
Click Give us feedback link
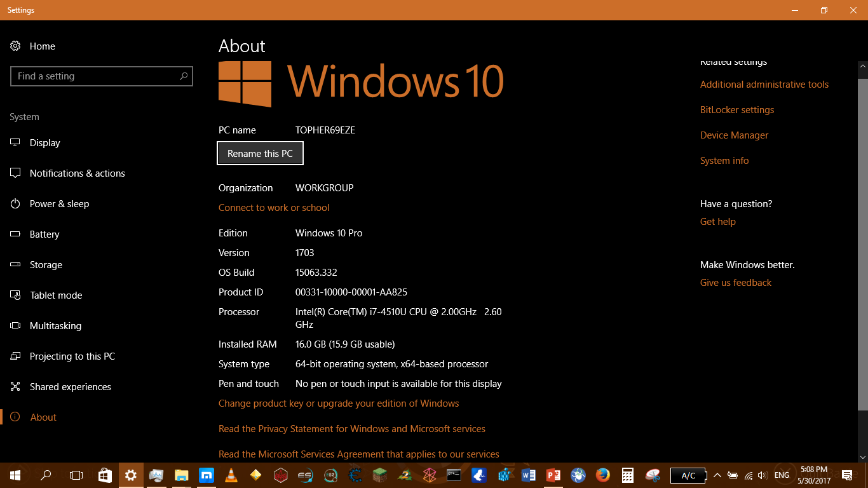point(736,283)
